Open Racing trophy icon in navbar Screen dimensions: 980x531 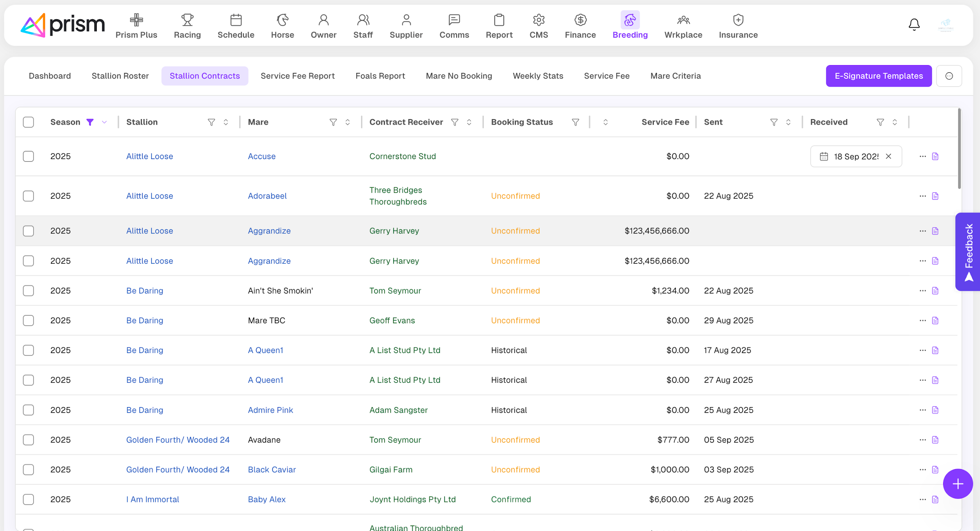[187, 20]
